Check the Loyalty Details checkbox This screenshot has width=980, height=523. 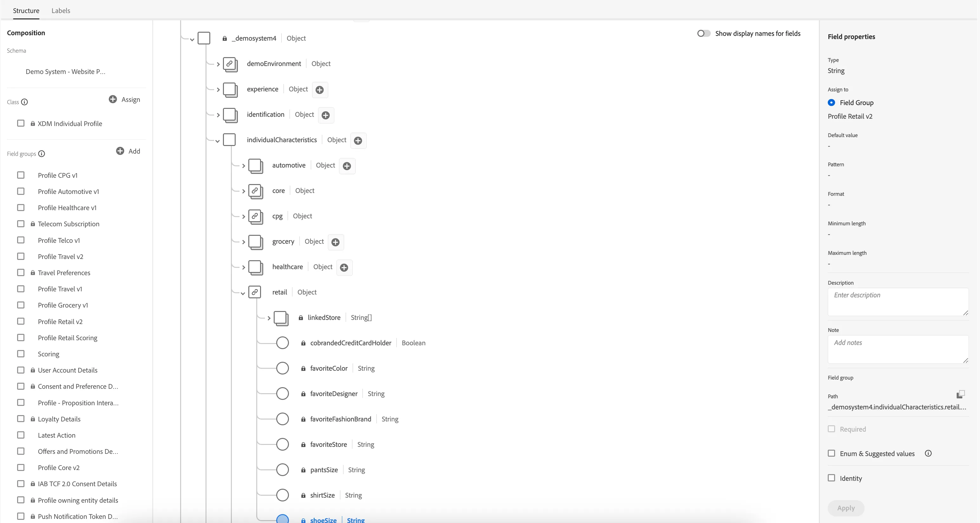click(21, 419)
